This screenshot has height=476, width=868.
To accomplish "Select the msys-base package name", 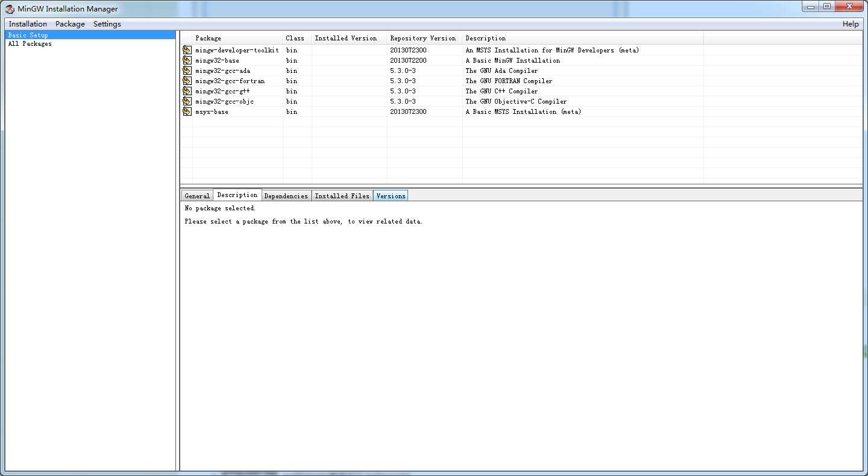I will [212, 111].
